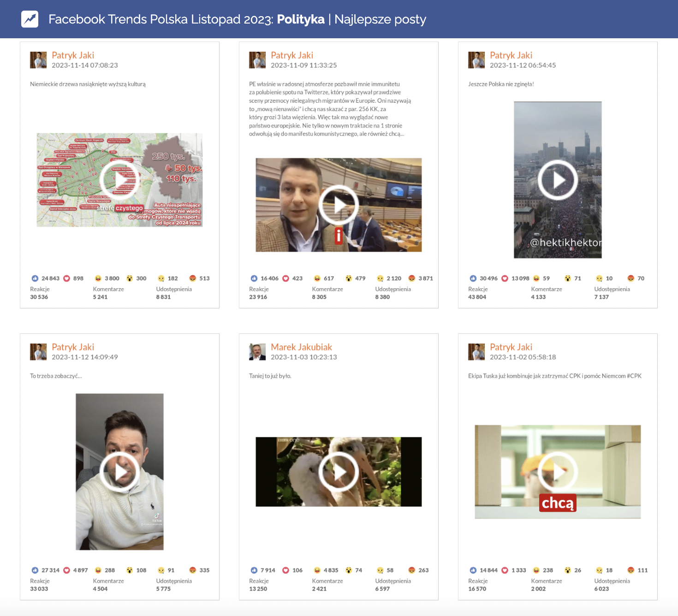
Task: Open Patryk Jaki link on 2023-11-14 post
Action: pos(73,55)
